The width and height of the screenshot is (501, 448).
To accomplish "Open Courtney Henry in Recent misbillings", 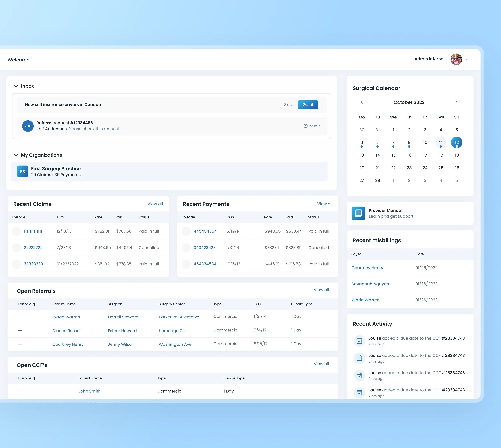I will 367,268.
